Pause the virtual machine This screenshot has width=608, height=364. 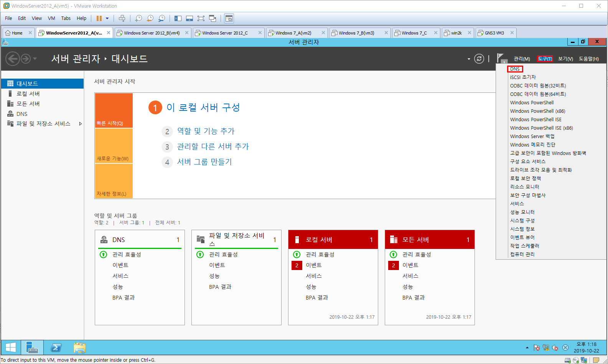pos(99,18)
